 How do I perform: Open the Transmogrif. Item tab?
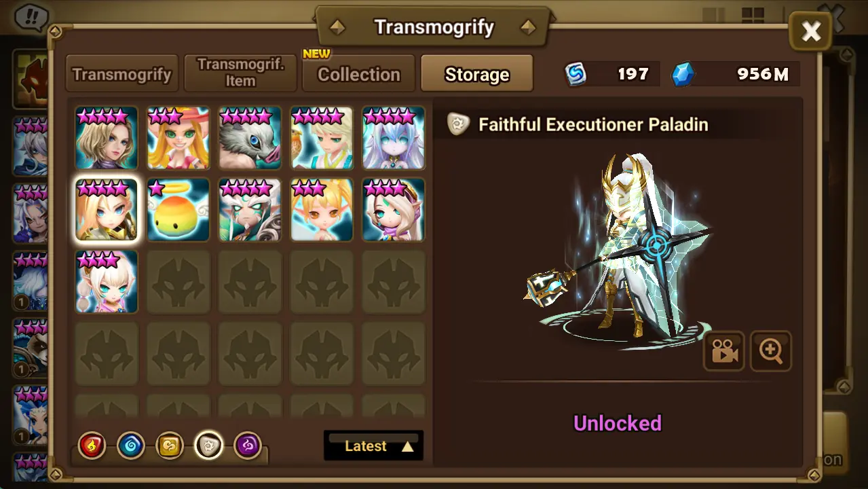point(240,73)
